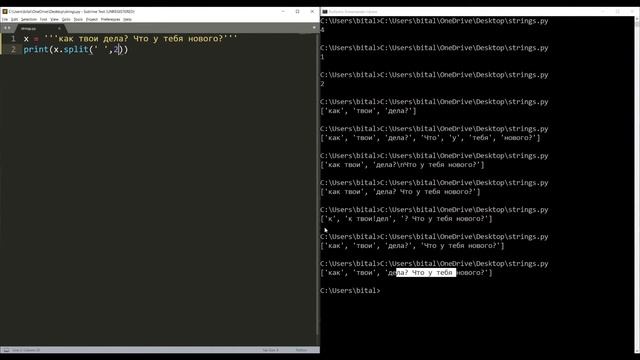
Task: Click the console output line showing 4
Action: tap(322, 30)
